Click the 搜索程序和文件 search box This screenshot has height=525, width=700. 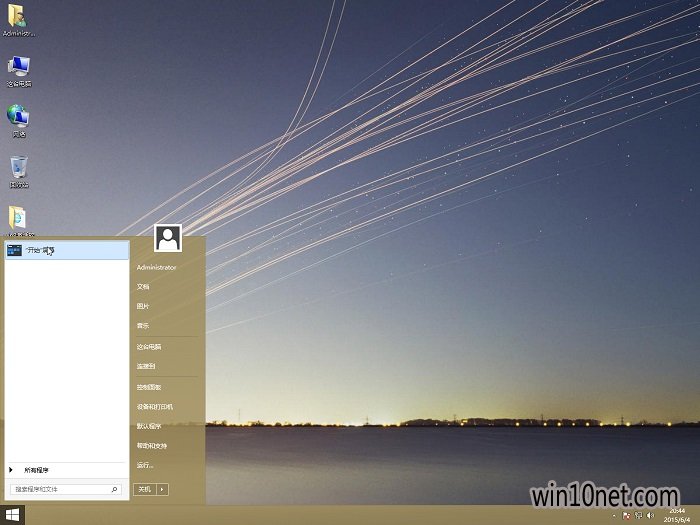tap(60, 489)
